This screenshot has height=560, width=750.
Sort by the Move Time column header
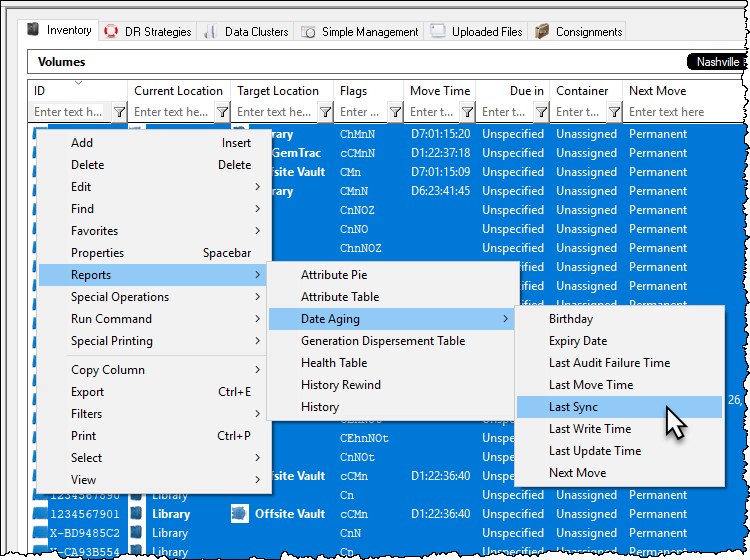click(x=440, y=90)
